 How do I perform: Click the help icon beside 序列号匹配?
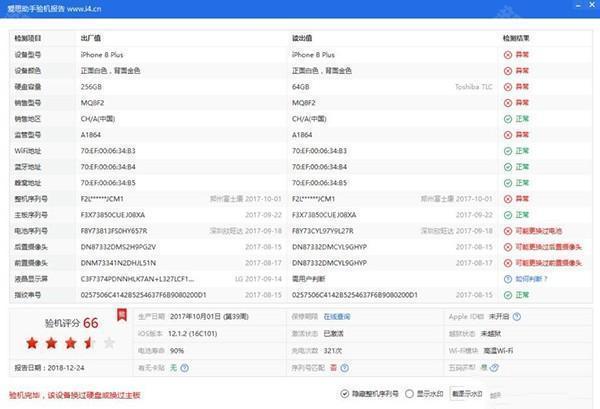pyautogui.click(x=344, y=368)
